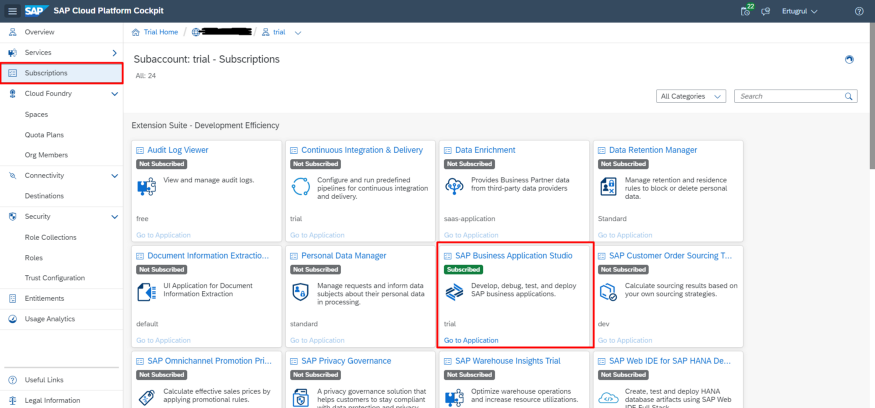The height and width of the screenshot is (408, 875).
Task: Open the feedback chat icon
Action: point(766,11)
